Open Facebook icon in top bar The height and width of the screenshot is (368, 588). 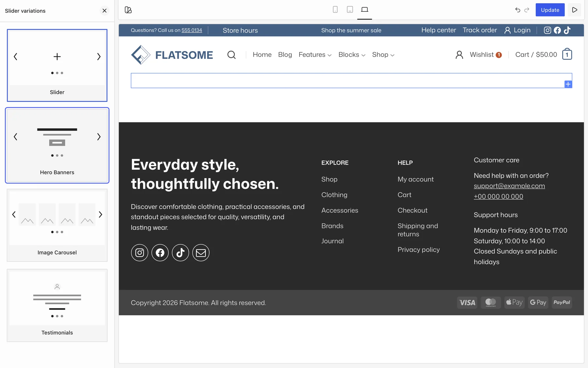[x=557, y=30]
